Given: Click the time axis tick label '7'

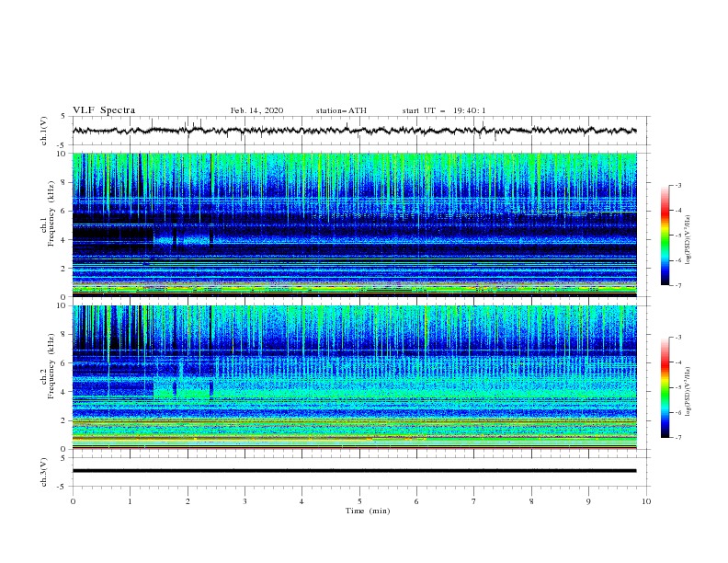Looking at the screenshot, I should point(474,501).
